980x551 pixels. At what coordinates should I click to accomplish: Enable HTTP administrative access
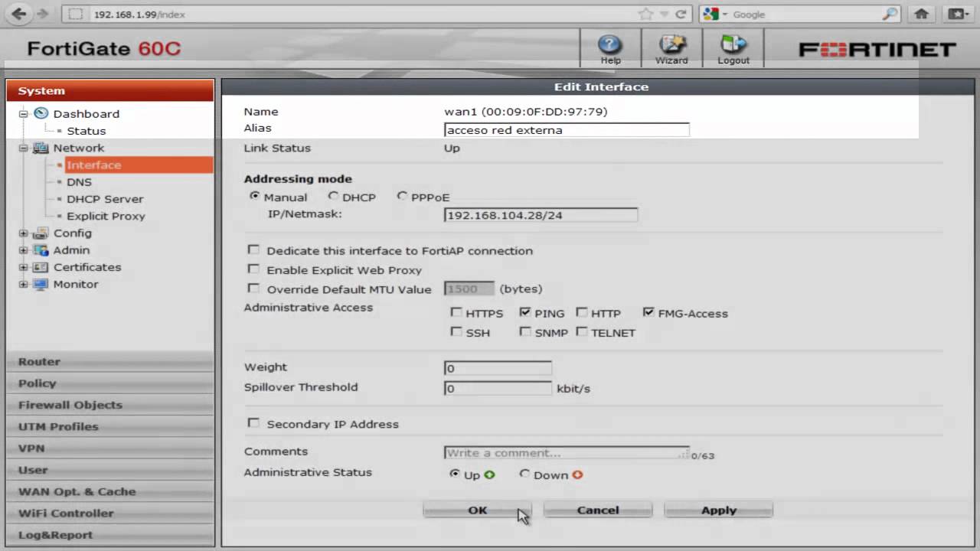pos(582,312)
